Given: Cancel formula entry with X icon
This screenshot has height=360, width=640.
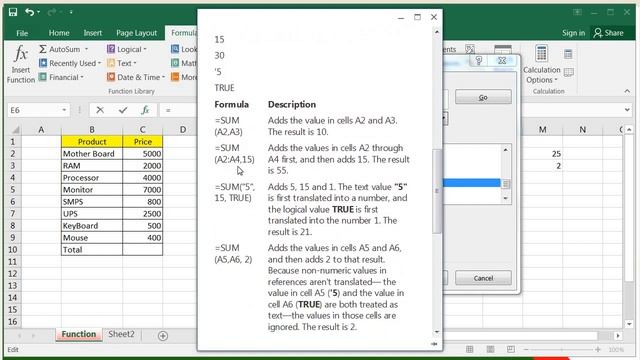Looking at the screenshot, I should [x=100, y=110].
